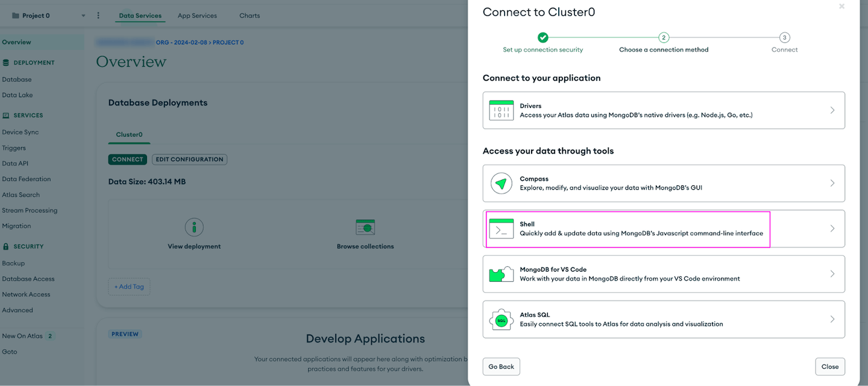The width and height of the screenshot is (868, 386).
Task: Click the PROJECT 0 breadcrumb link
Action: [228, 43]
